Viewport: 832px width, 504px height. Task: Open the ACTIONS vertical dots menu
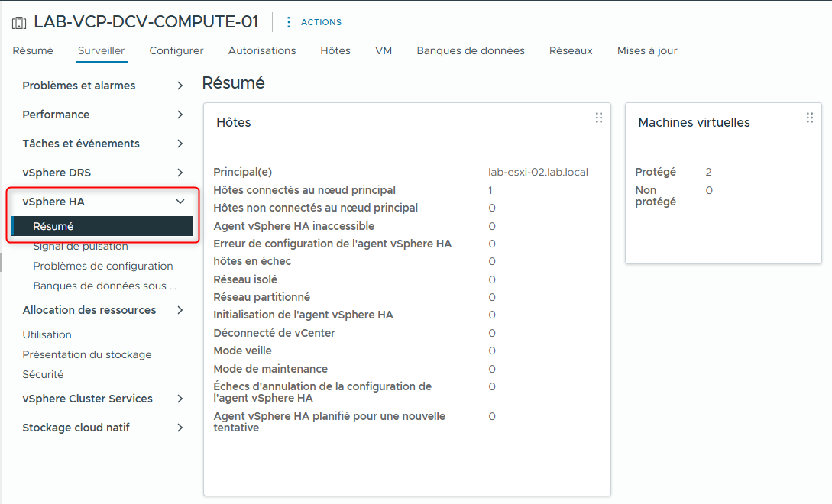(287, 21)
